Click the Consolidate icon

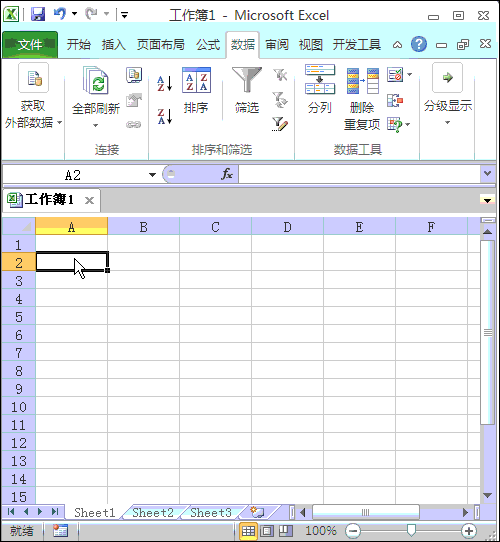[395, 101]
